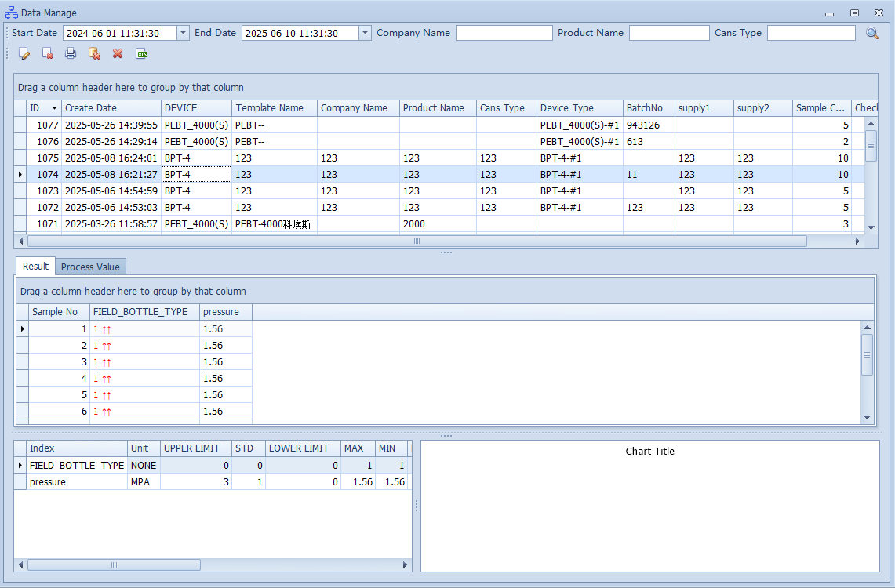Click the Chart Title text
The image size is (895, 588).
pyautogui.click(x=649, y=451)
